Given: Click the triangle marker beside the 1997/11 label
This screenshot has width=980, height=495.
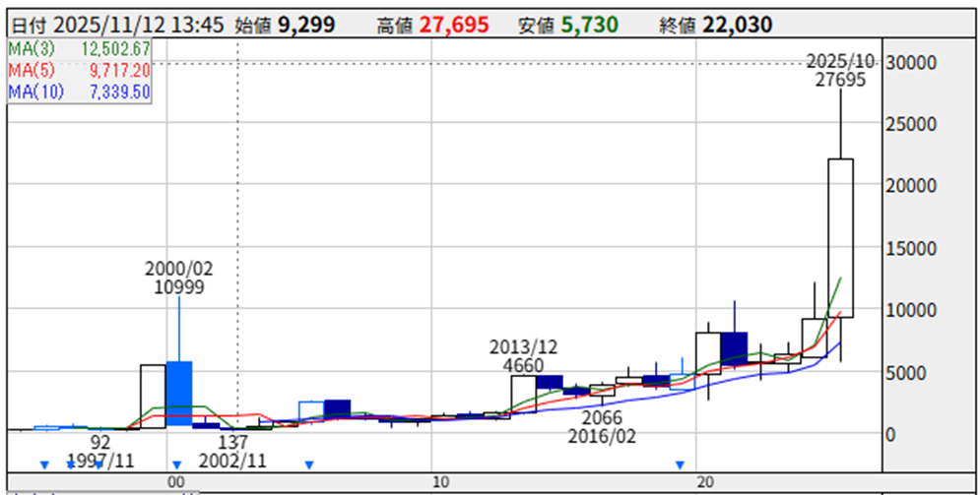Looking at the screenshot, I should click(x=70, y=464).
